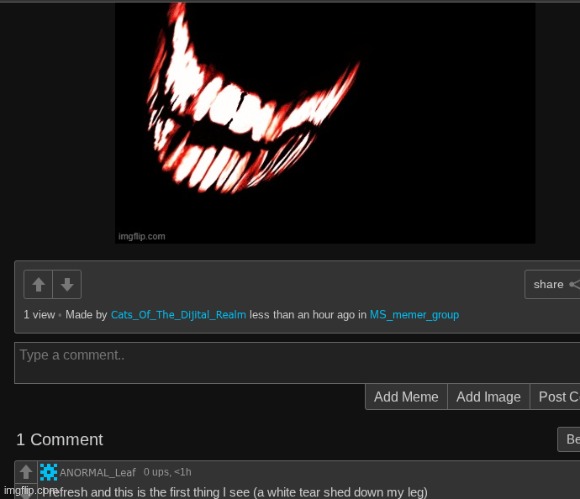Upvote the meme with the up arrow
Screen dimensions: 580x499
[x=38, y=284]
